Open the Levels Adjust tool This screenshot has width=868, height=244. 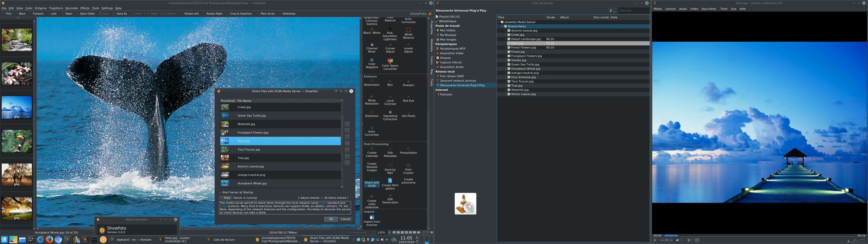point(408,48)
